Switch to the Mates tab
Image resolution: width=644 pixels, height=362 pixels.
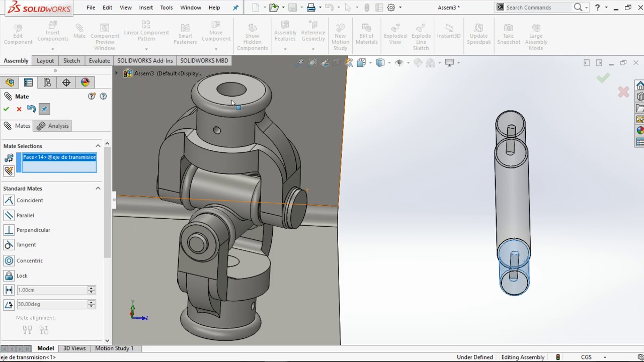pos(17,126)
